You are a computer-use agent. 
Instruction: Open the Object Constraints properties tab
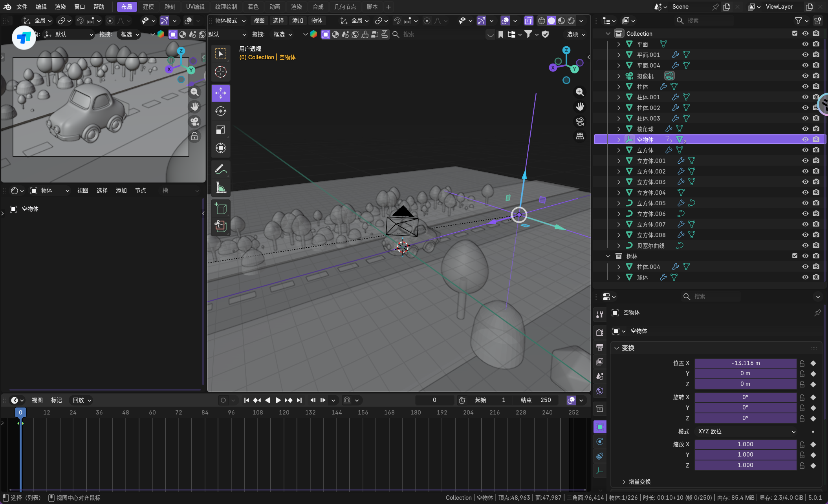point(600,456)
